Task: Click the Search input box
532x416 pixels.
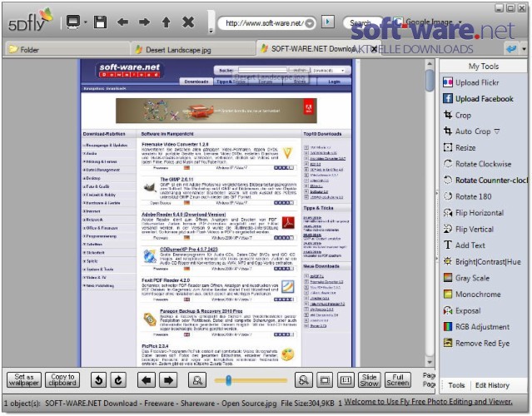Action: click(362, 23)
